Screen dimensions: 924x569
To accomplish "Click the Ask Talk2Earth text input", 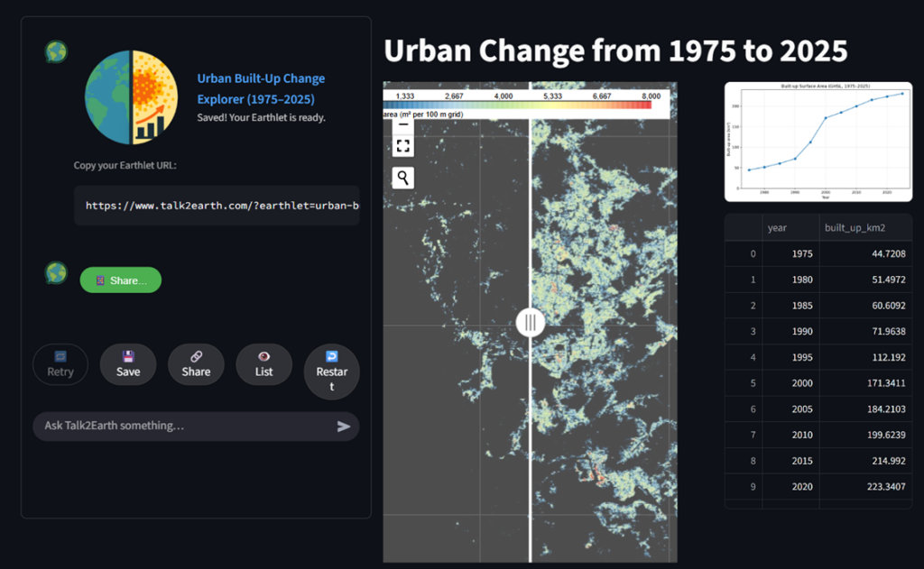I will pos(185,426).
